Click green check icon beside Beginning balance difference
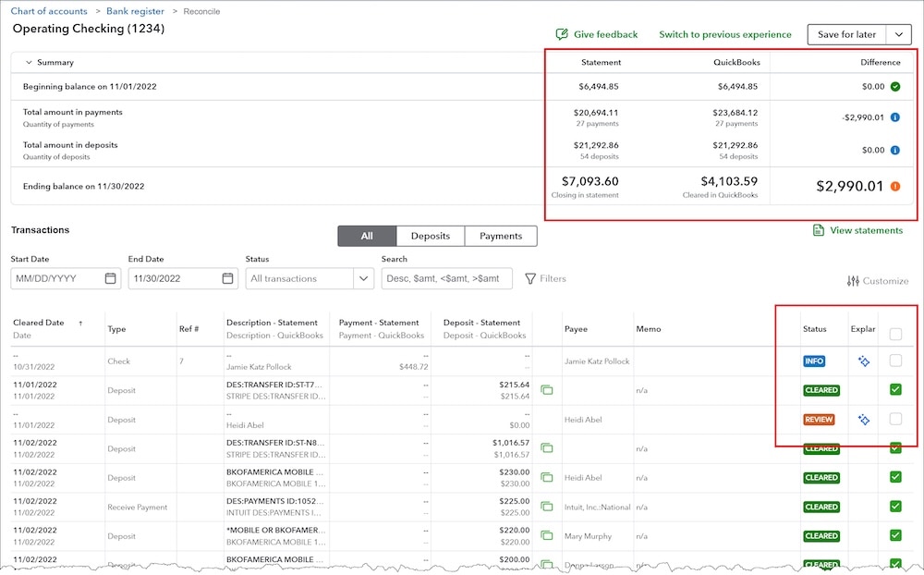This screenshot has height=575, width=924. tap(895, 87)
